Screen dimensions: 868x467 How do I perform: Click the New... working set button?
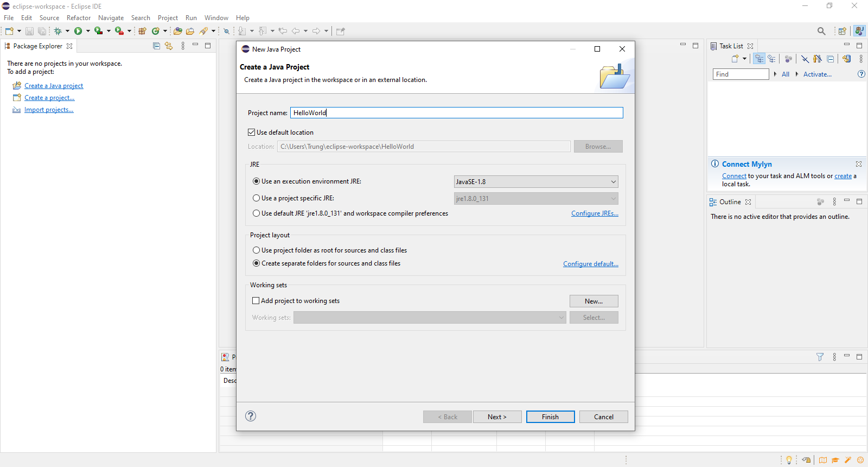point(593,301)
